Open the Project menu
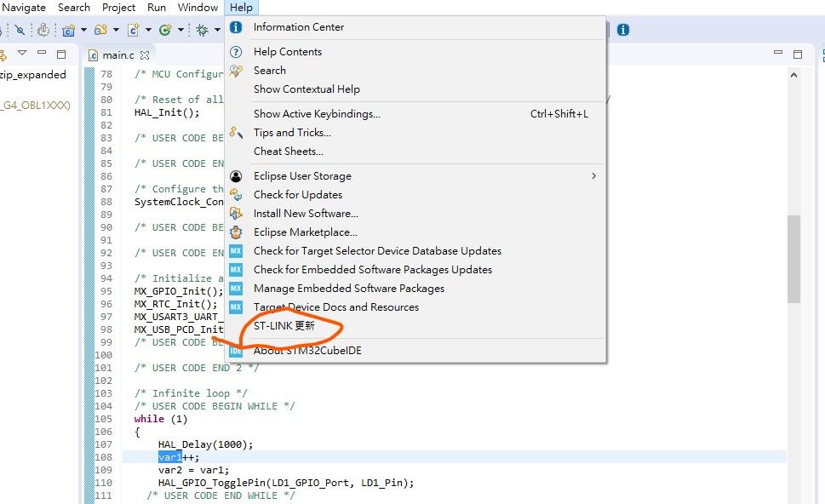This screenshot has height=504, width=825. pyautogui.click(x=118, y=8)
